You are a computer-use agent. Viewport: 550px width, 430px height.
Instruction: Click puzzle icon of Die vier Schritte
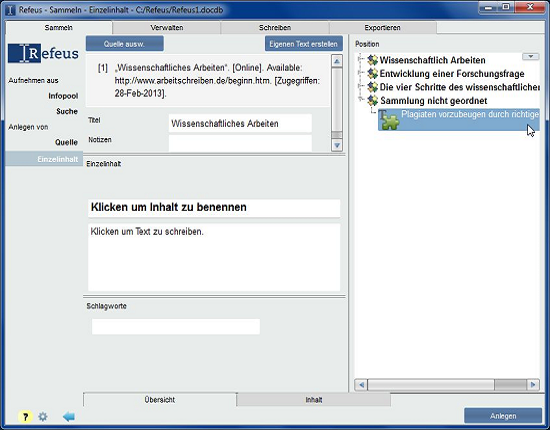[373, 87]
